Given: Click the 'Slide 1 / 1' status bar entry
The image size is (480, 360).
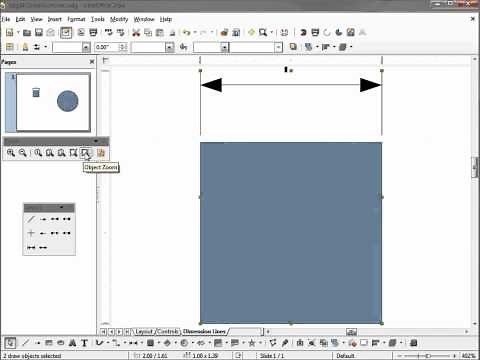Looking at the screenshot, I should (272, 356).
